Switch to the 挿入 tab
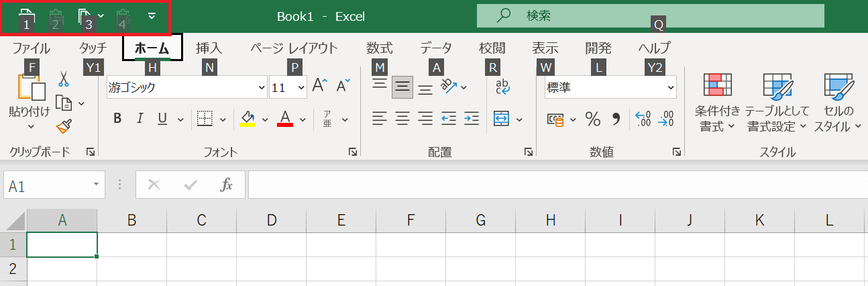The height and width of the screenshot is (286, 868). tap(209, 48)
